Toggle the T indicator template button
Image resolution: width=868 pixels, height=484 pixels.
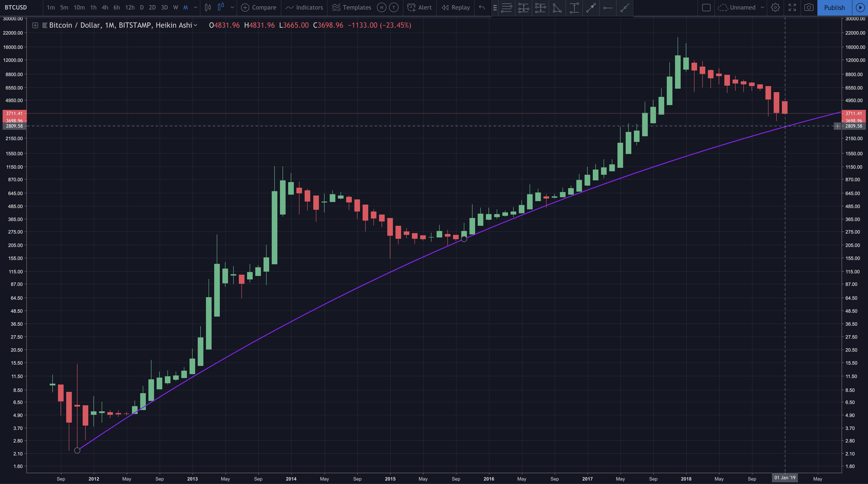[394, 7]
